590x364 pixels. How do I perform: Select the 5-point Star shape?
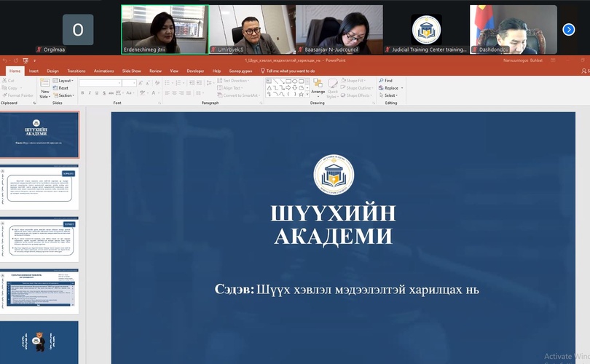pyautogui.click(x=301, y=95)
